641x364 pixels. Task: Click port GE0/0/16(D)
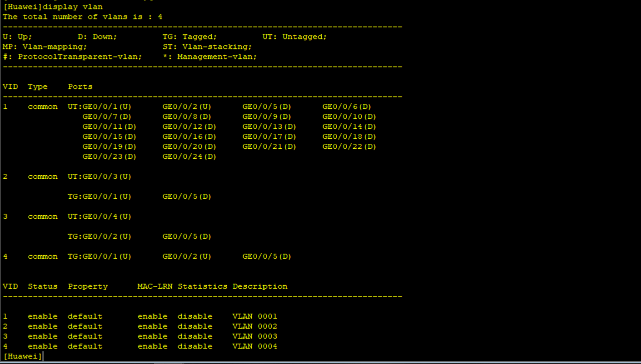pyautogui.click(x=189, y=136)
